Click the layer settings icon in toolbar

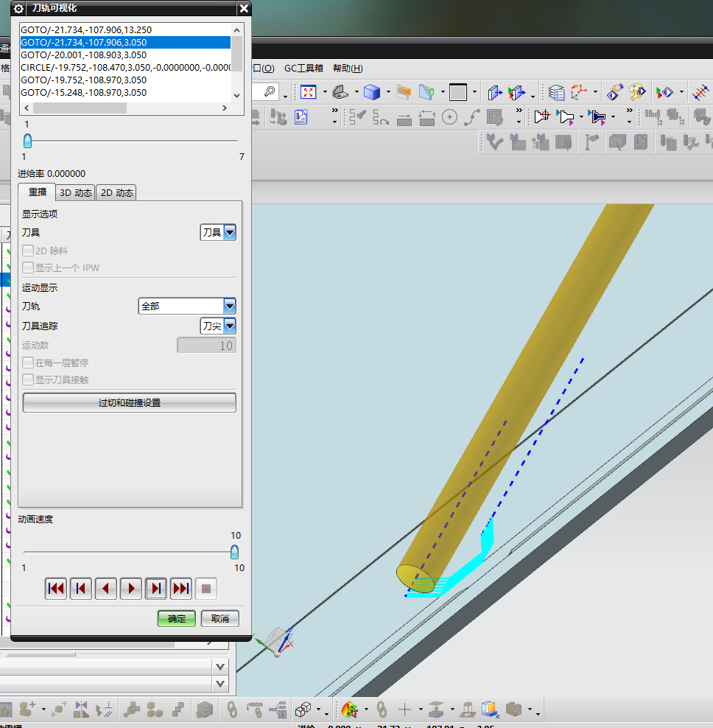556,92
